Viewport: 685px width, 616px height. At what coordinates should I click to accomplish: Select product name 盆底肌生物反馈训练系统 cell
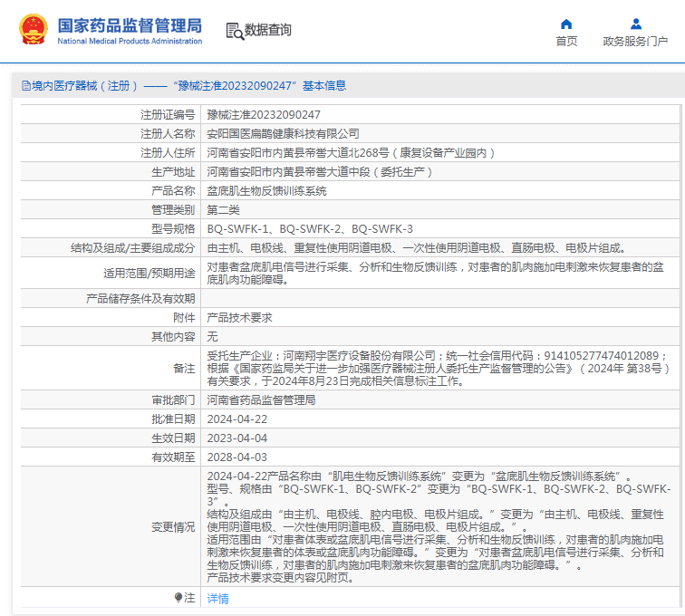click(267, 191)
